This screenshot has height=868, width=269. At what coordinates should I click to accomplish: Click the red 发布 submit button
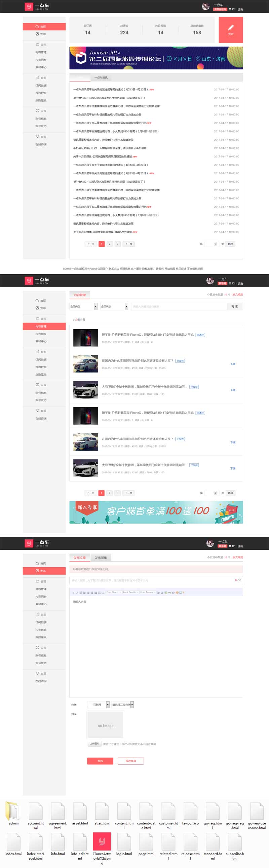click(x=100, y=761)
